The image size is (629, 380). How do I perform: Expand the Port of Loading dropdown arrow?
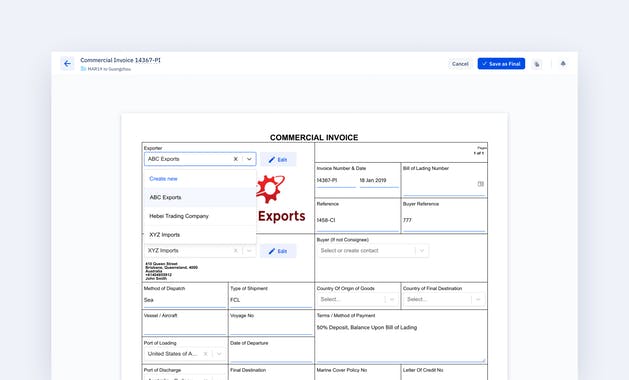219,354
